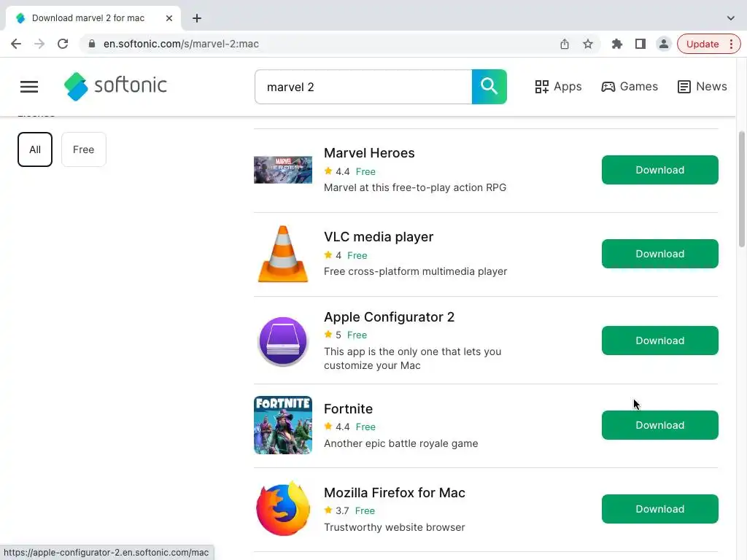Toggle the browser side panel icon
Screen dimensions: 747x560
(640, 44)
